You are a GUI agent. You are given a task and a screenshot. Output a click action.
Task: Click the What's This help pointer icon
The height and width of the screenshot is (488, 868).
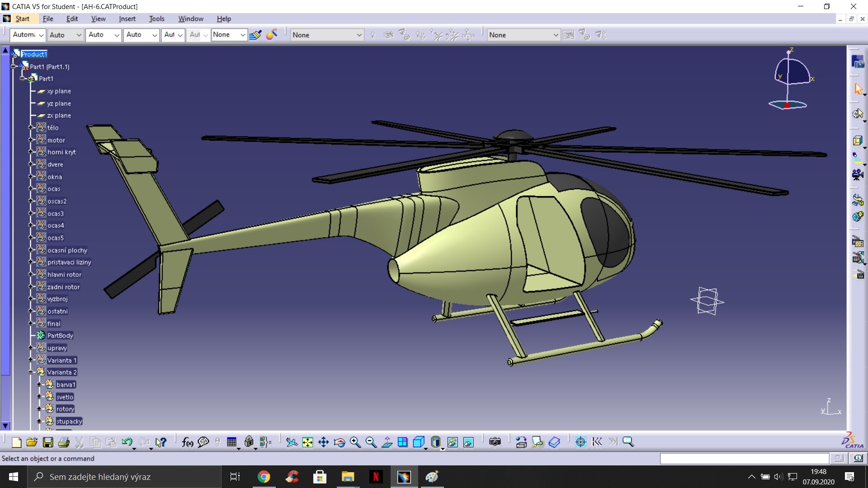[160, 442]
